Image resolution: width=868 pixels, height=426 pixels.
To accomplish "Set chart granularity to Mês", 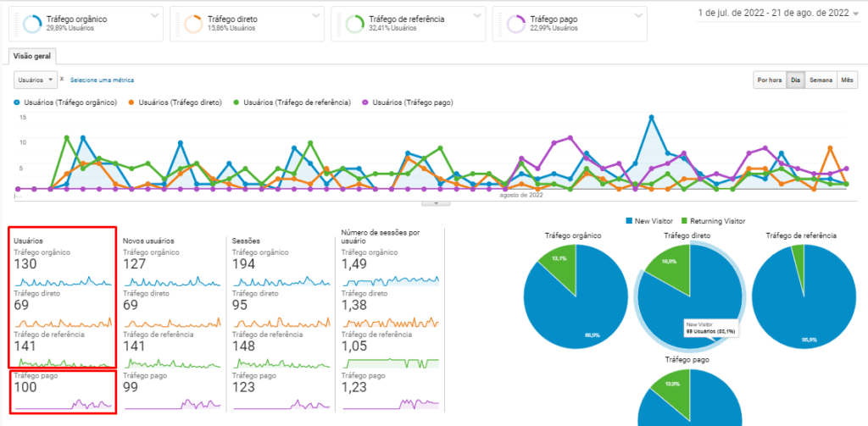I will pyautogui.click(x=847, y=80).
